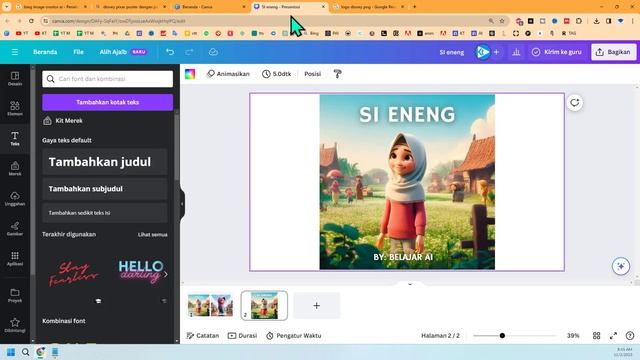Open Durasi duration control

(242, 336)
